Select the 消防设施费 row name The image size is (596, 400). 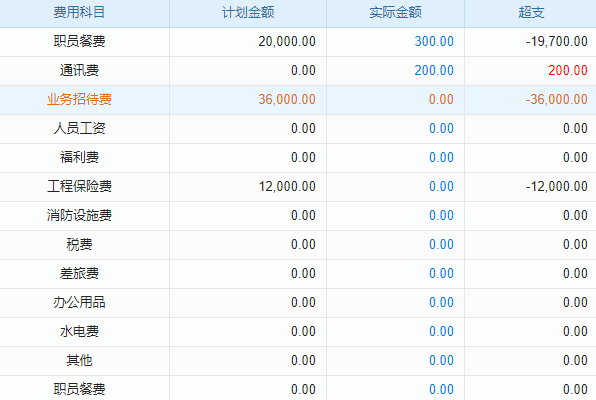(x=79, y=215)
